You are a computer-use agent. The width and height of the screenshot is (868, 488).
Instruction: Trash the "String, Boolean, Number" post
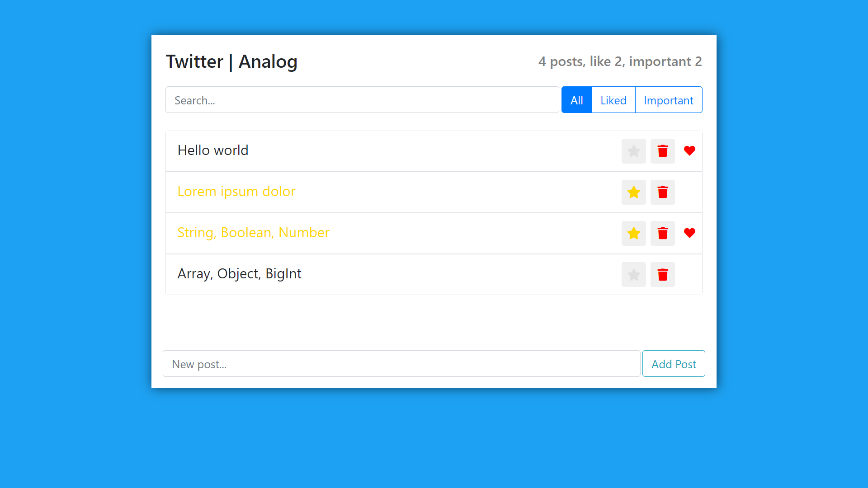pos(662,233)
